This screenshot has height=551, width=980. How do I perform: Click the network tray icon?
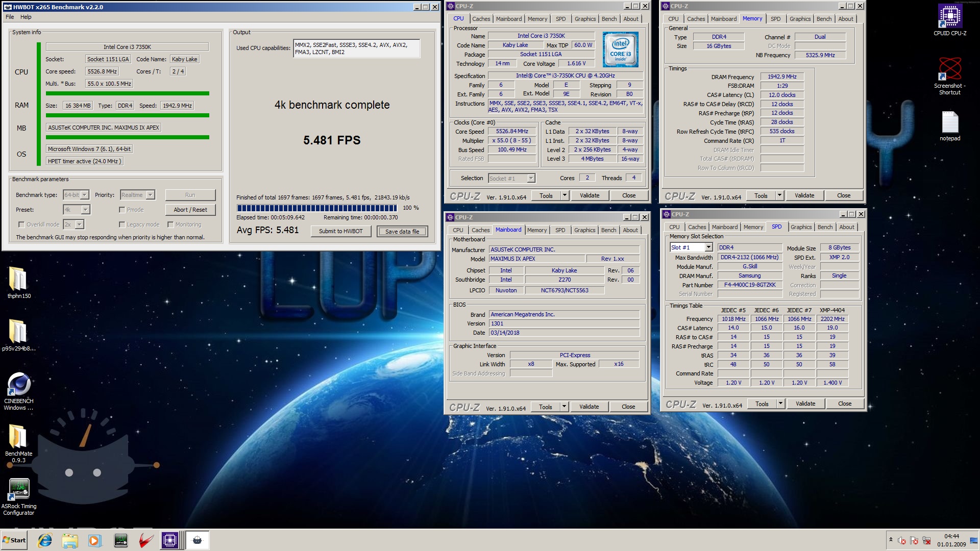926,541
